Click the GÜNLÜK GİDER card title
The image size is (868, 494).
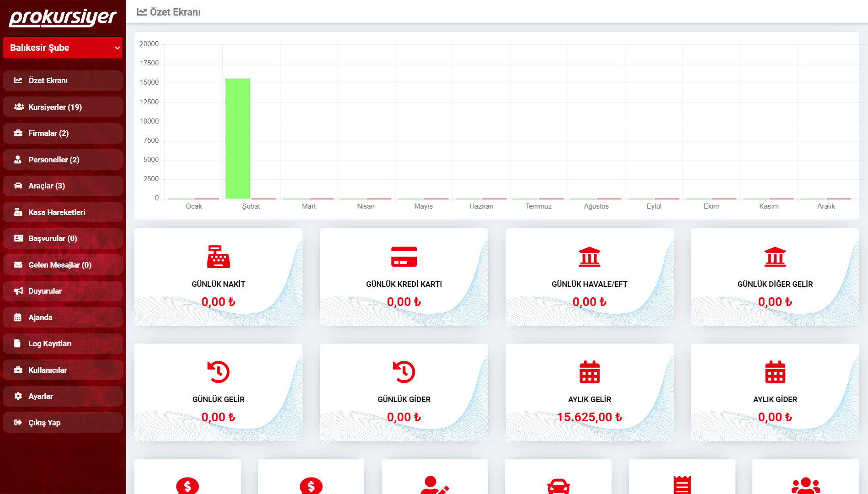click(404, 399)
